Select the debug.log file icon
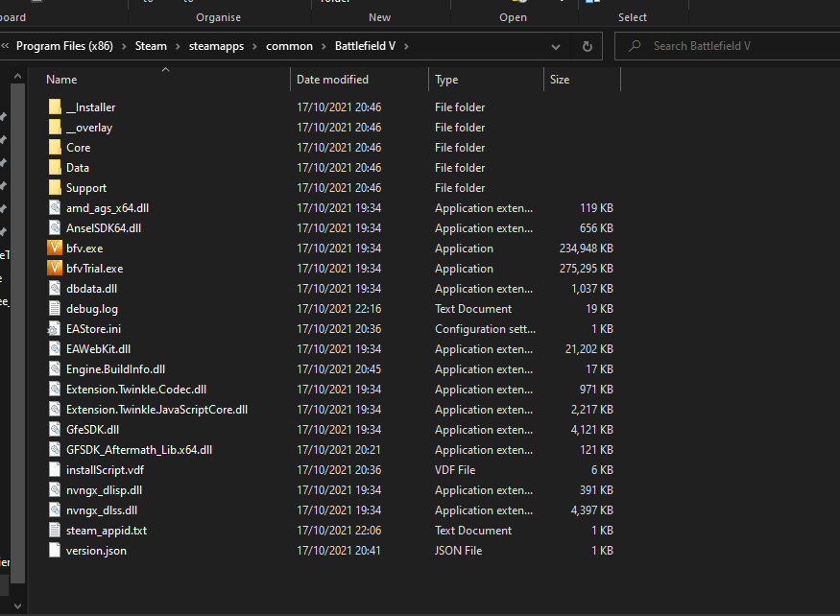The width and height of the screenshot is (840, 616). click(55, 309)
